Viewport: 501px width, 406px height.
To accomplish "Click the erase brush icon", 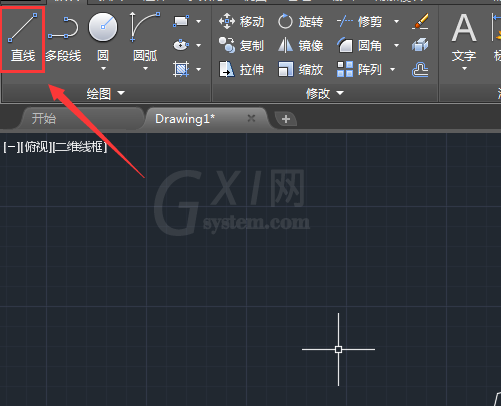I will tap(420, 21).
